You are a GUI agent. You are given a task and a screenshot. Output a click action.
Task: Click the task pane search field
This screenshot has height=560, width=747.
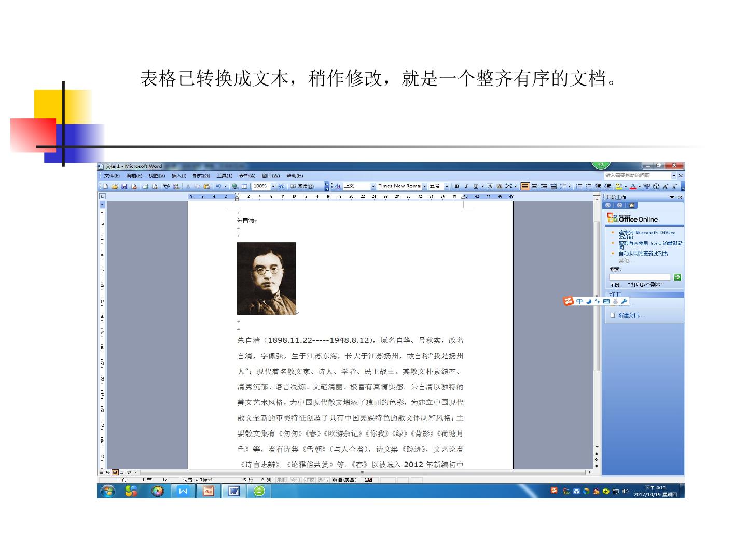click(x=640, y=277)
